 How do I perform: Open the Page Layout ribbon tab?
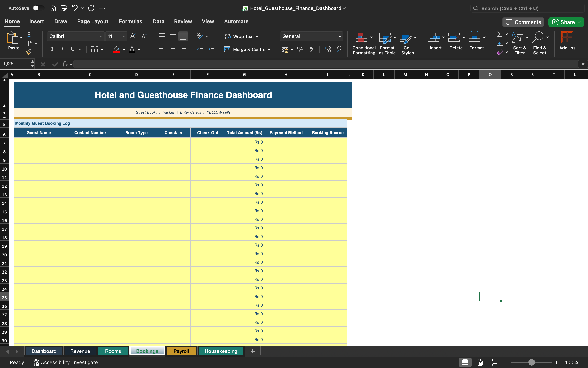(x=93, y=21)
